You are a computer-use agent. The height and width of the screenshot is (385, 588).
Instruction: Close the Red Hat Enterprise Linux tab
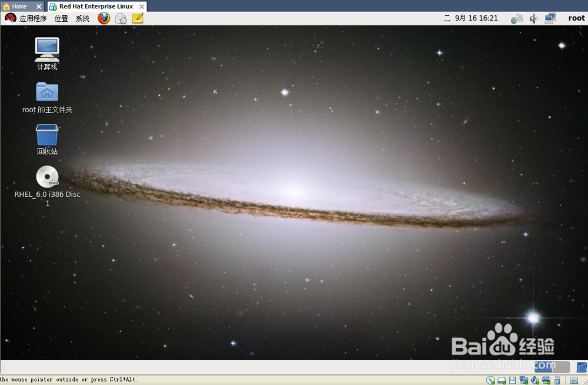pyautogui.click(x=142, y=6)
